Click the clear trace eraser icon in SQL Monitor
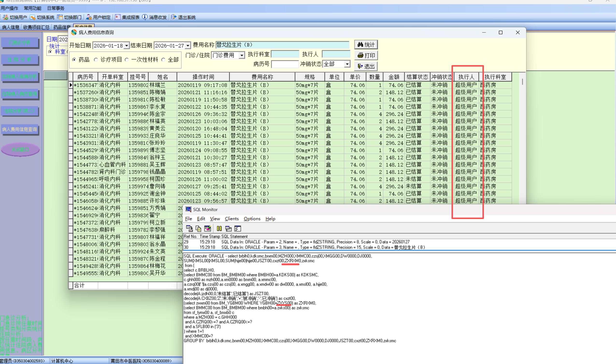 [208, 229]
